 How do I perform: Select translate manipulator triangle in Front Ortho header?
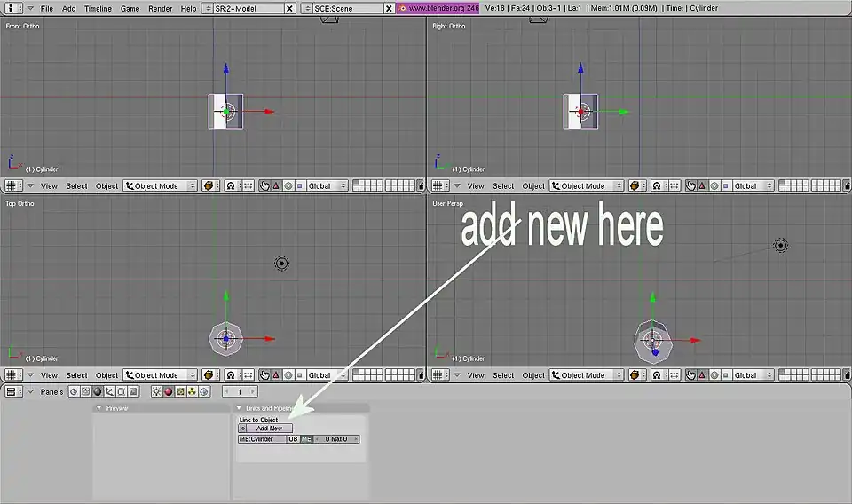pos(276,186)
